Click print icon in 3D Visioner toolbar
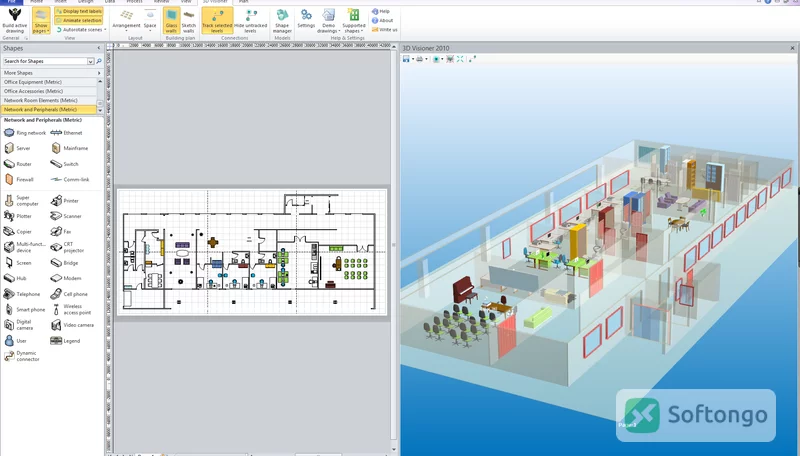Screen dimensions: 800x456 pyautogui.click(x=419, y=59)
